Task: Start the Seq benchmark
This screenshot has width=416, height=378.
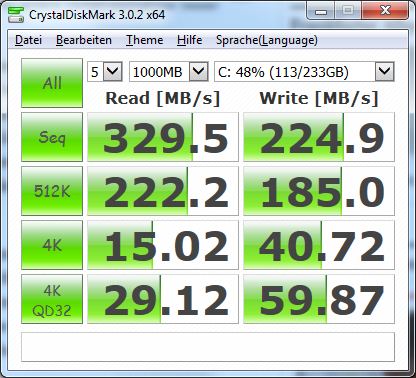Action: (x=52, y=137)
